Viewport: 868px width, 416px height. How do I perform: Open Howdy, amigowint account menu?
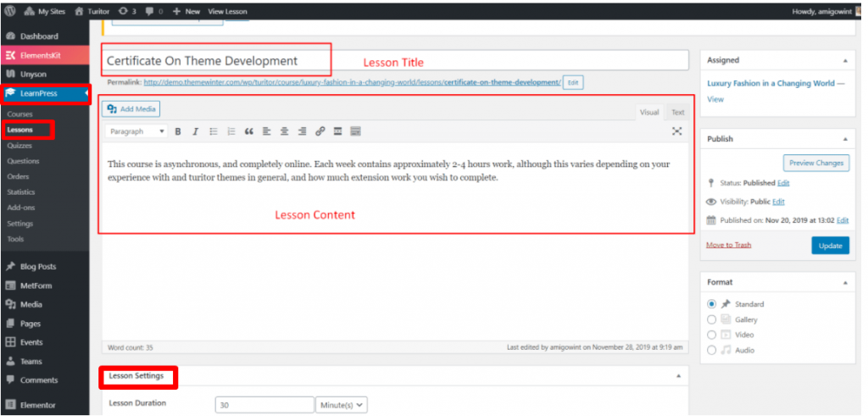(826, 11)
